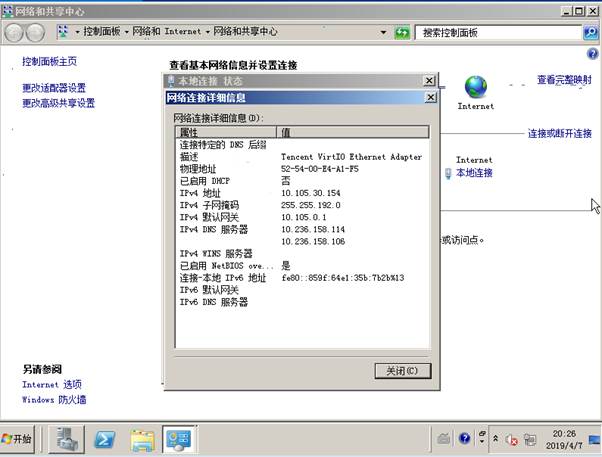Screen dimensions: 602x457
Task: Click the search magnifier icon
Action: tap(590, 32)
